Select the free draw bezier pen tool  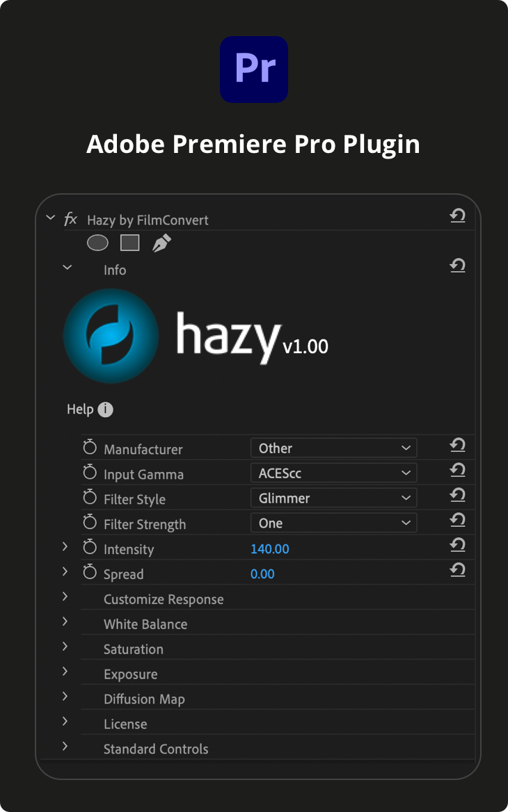(x=161, y=243)
